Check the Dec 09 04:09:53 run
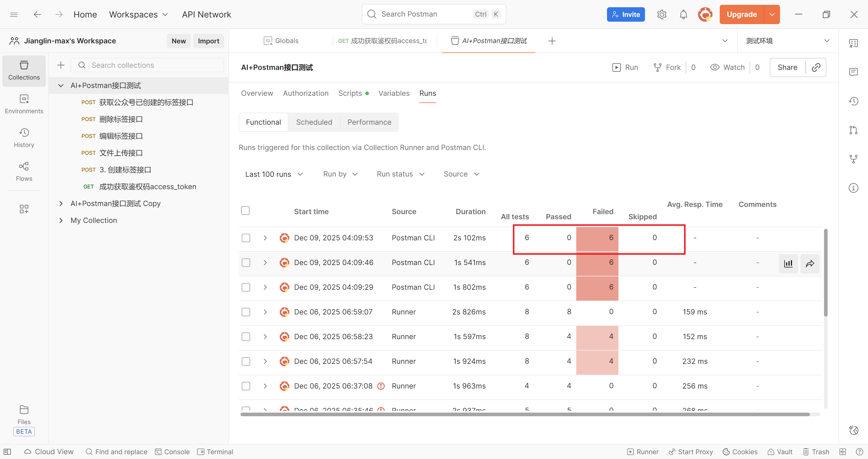The image size is (868, 459). click(246, 238)
